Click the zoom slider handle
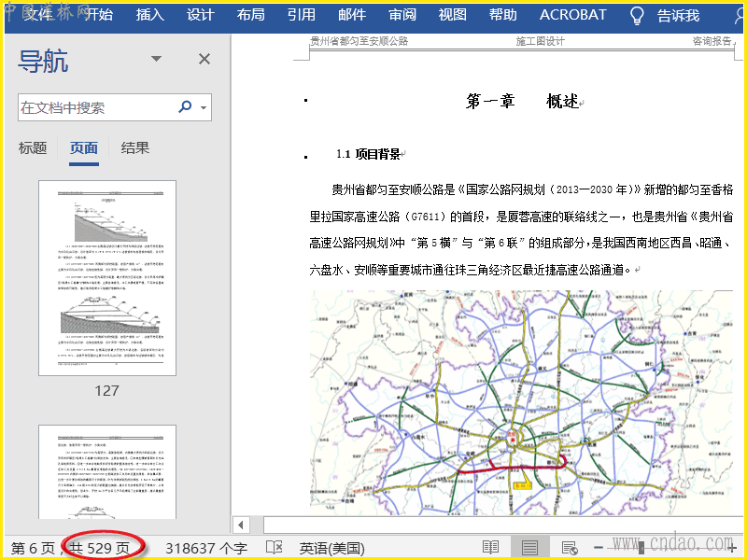This screenshot has width=747, height=560. [x=641, y=548]
